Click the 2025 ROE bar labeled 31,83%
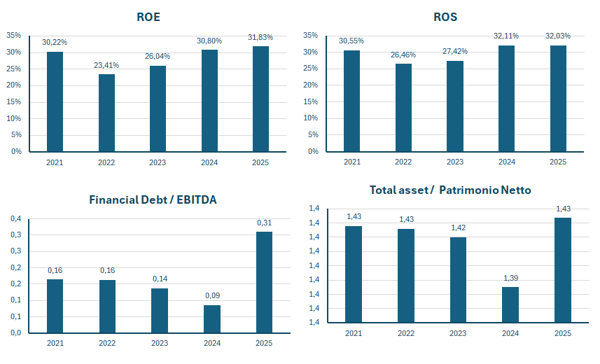Image resolution: width=600 pixels, height=364 pixels. 260,99
